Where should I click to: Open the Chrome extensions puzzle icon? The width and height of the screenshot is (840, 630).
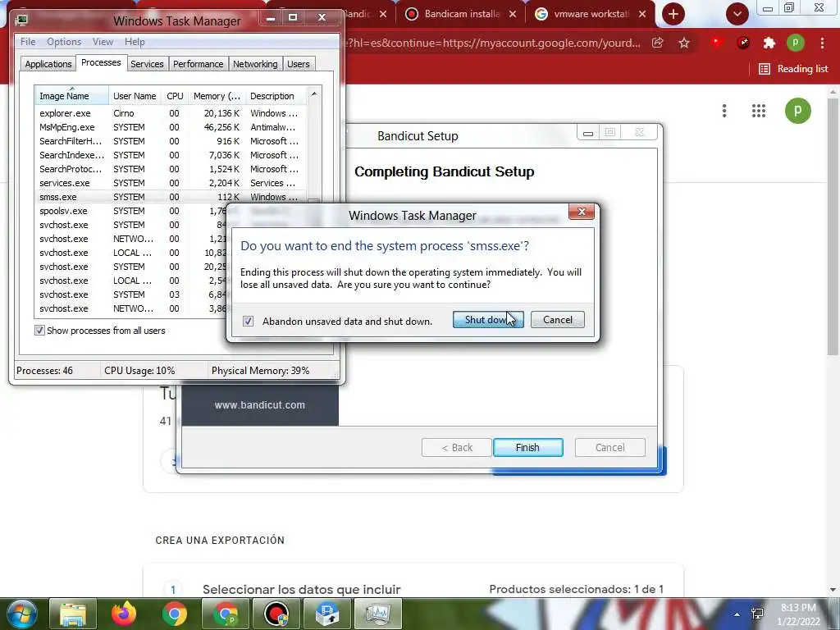769,43
